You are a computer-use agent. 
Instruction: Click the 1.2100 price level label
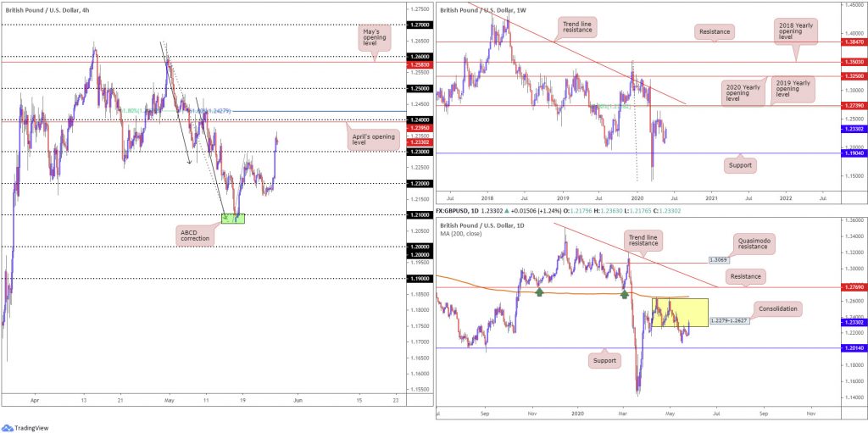419,215
